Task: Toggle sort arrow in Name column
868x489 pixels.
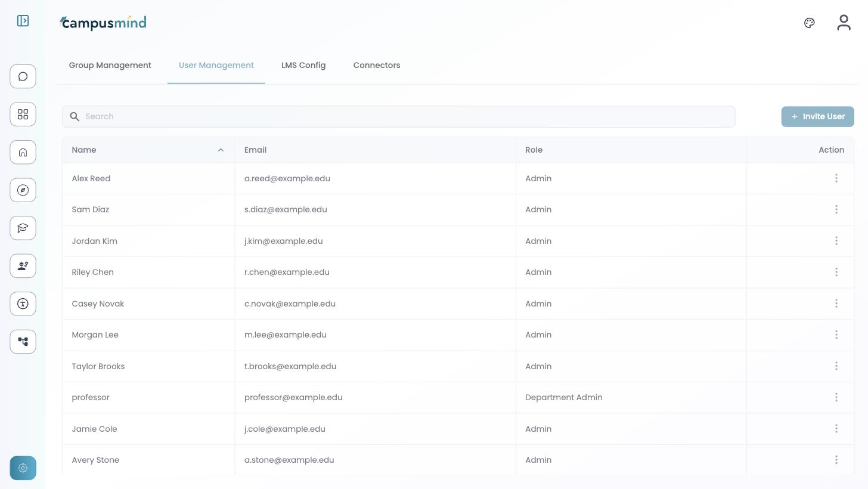Action: [221, 150]
